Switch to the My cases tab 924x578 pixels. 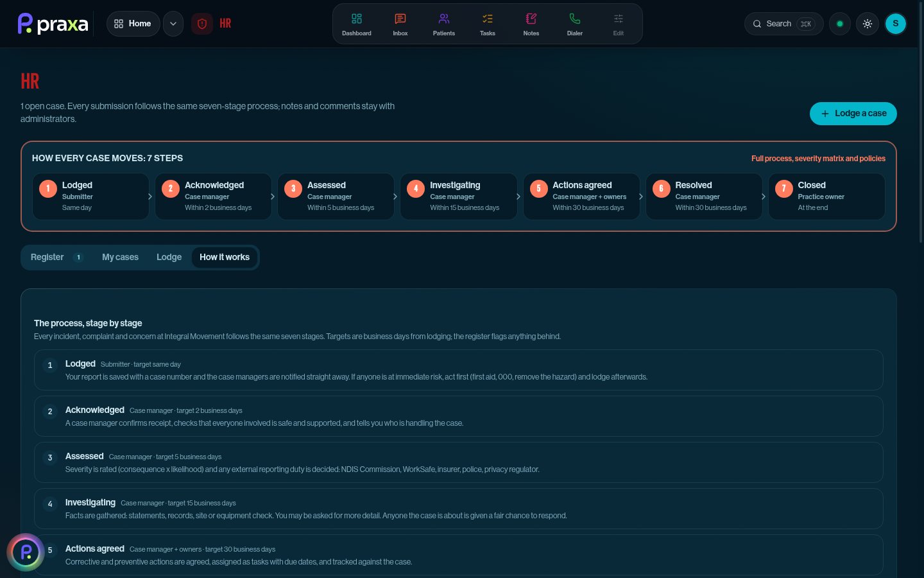(120, 258)
